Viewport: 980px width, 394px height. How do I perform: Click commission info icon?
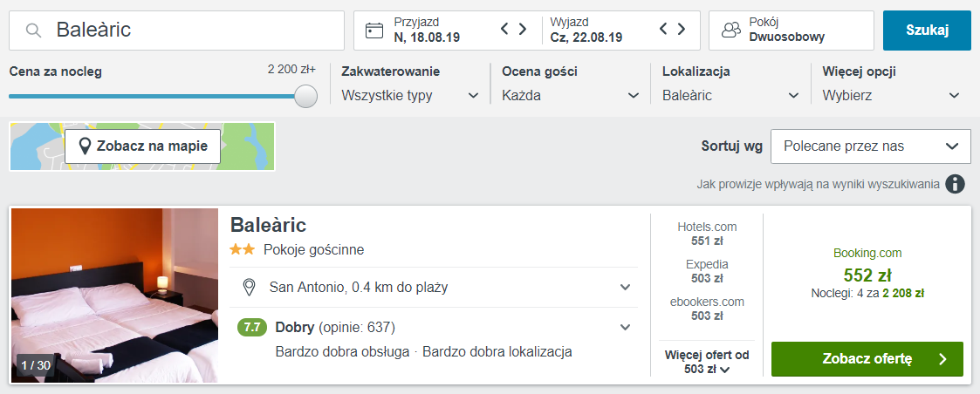tap(955, 184)
